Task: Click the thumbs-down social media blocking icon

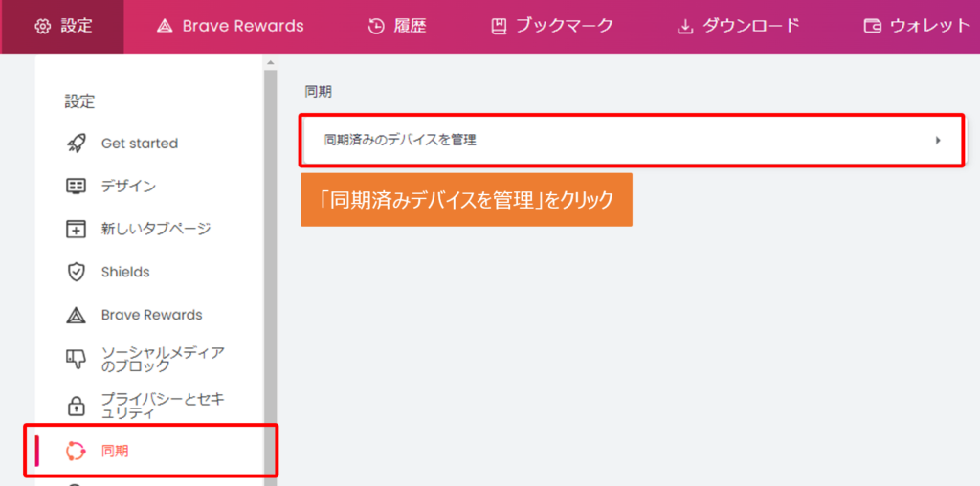Action: 76,359
